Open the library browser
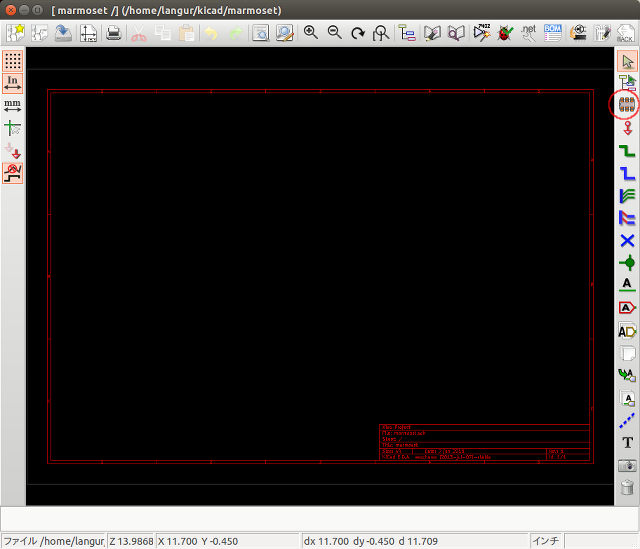The image size is (640, 549). click(x=456, y=33)
